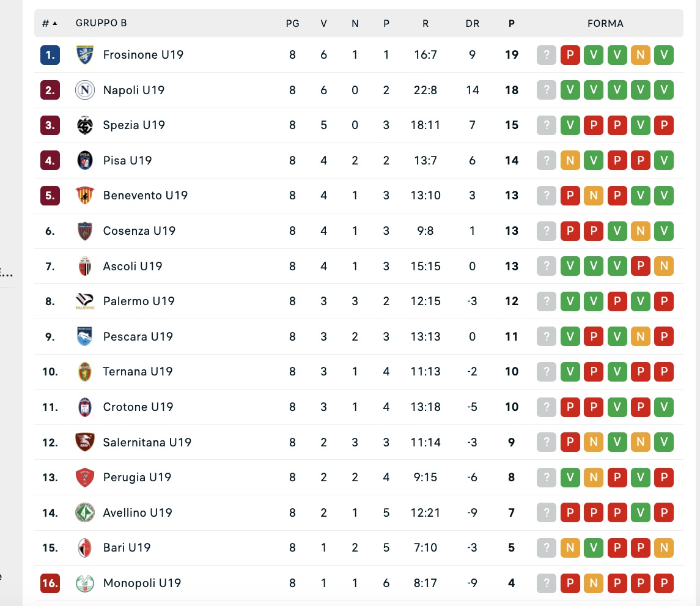Screen dimensions: 700x606
Task: Click the Monopoli U19 team logo
Action: tap(85, 583)
